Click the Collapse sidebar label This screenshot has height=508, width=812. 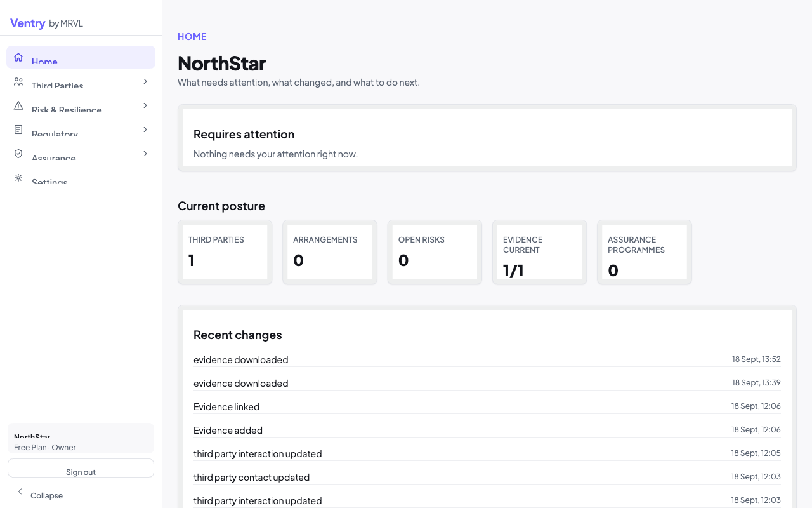46,495
